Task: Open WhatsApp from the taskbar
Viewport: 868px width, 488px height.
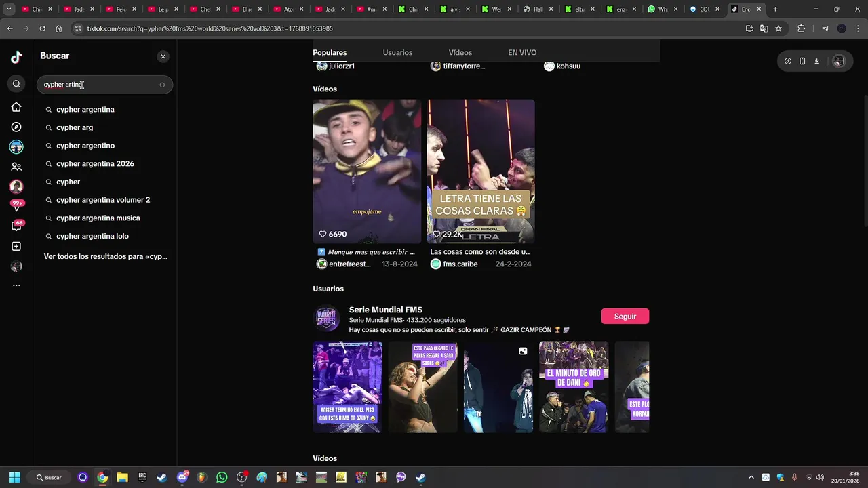Action: (x=222, y=477)
